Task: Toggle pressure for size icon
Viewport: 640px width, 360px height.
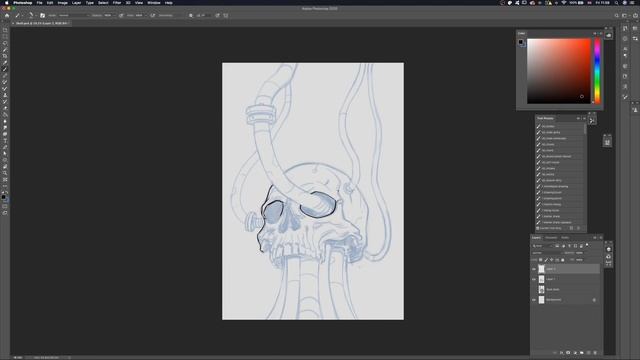Action: pyautogui.click(x=218, y=16)
